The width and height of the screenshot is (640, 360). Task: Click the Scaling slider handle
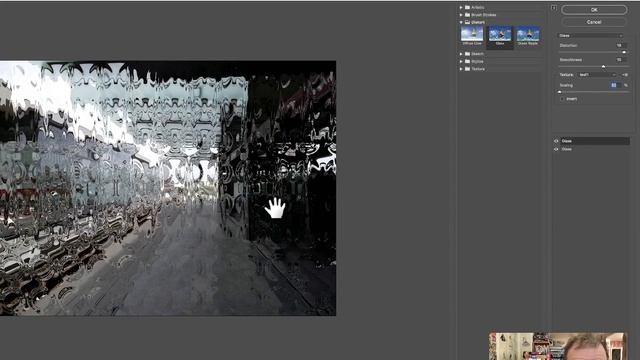[560, 92]
